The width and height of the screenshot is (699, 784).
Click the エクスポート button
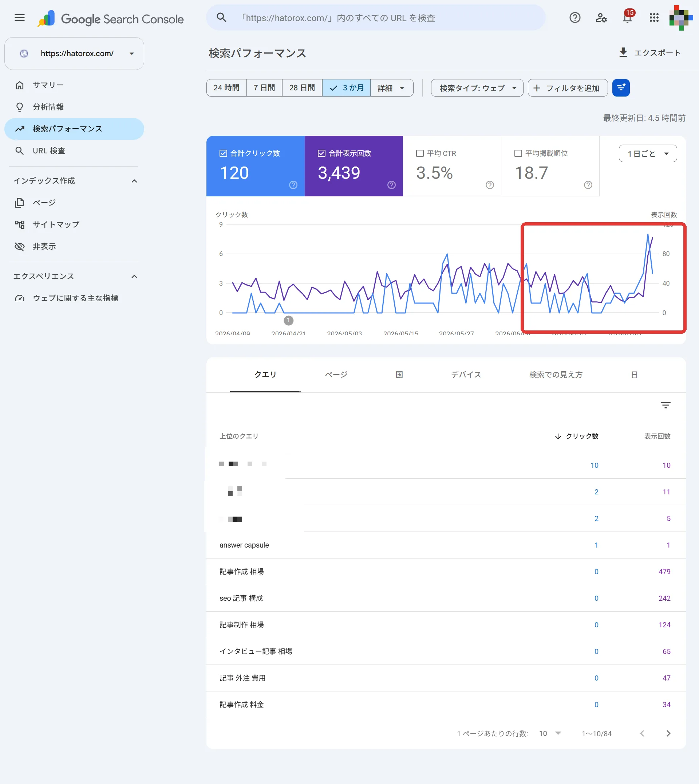click(x=650, y=53)
